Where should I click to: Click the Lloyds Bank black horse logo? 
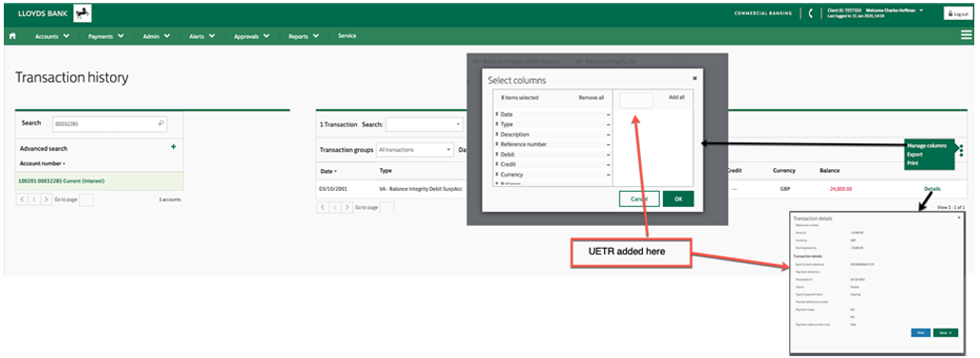click(x=82, y=13)
